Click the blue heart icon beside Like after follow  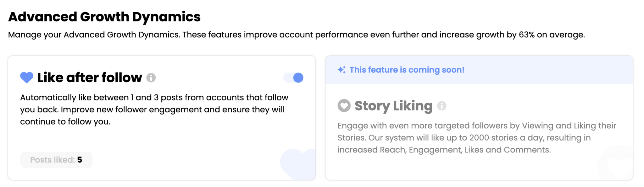pyautogui.click(x=26, y=77)
